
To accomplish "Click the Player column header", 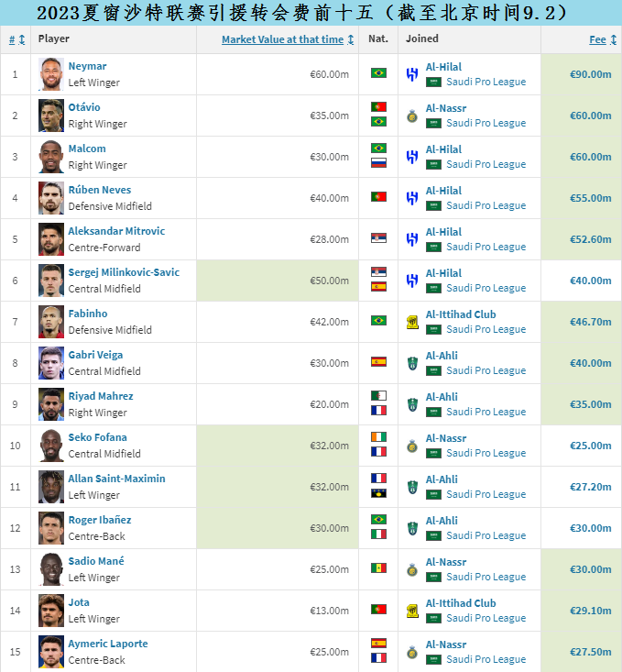I will click(x=54, y=39).
